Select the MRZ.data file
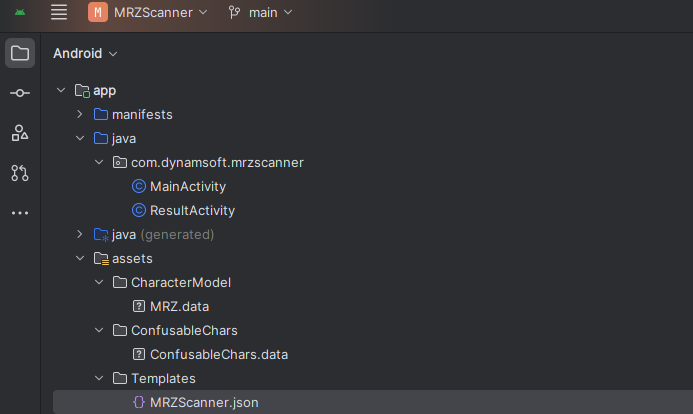The height and width of the screenshot is (414, 693). (x=179, y=306)
